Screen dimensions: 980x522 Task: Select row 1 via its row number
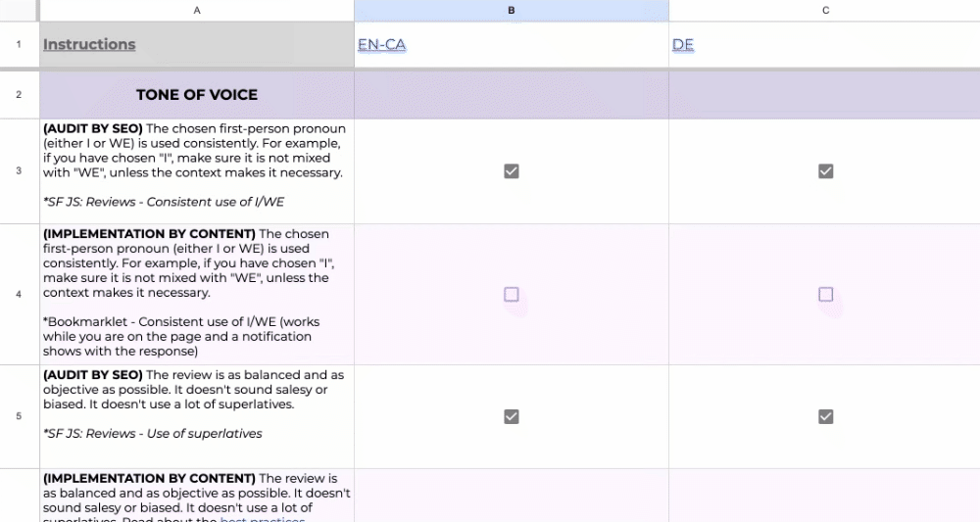pyautogui.click(x=19, y=44)
